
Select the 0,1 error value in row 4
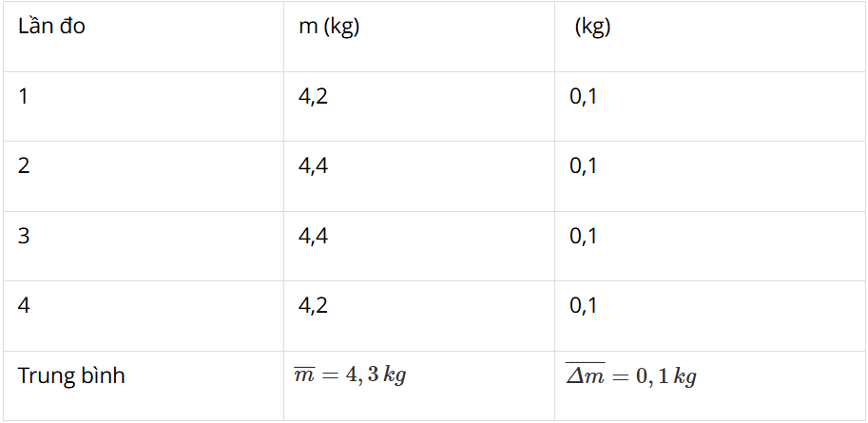(584, 306)
